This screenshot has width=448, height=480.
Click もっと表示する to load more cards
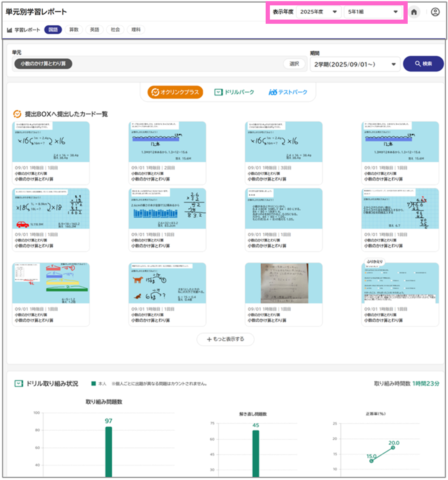pos(225,339)
